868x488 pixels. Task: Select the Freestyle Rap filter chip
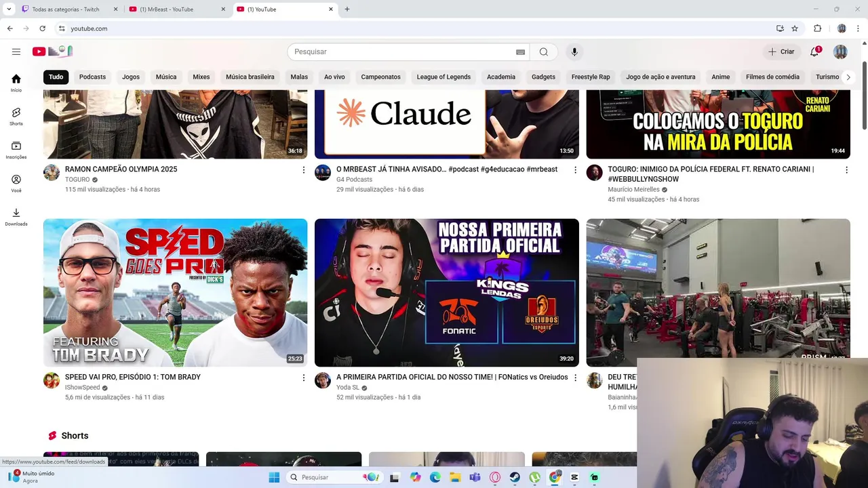point(591,77)
